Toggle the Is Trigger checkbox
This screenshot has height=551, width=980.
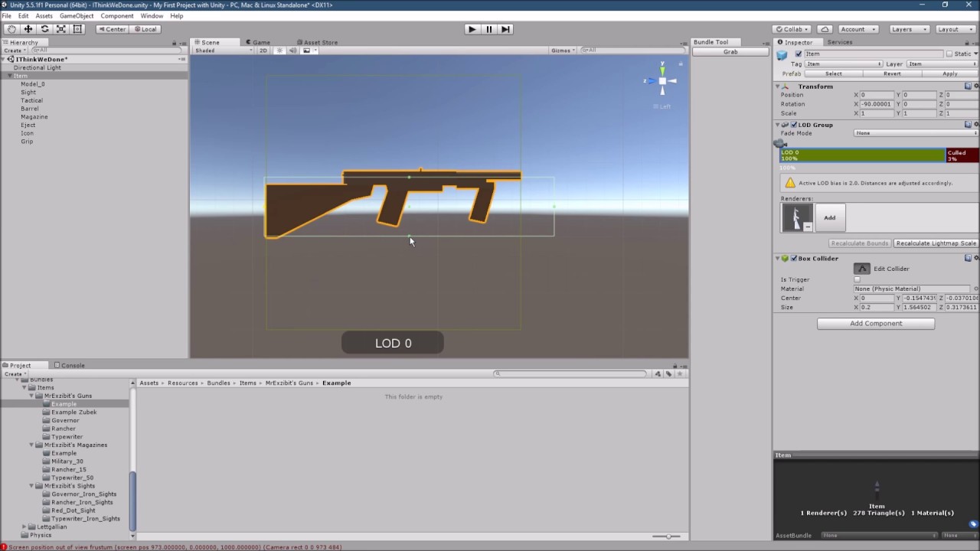coord(857,279)
